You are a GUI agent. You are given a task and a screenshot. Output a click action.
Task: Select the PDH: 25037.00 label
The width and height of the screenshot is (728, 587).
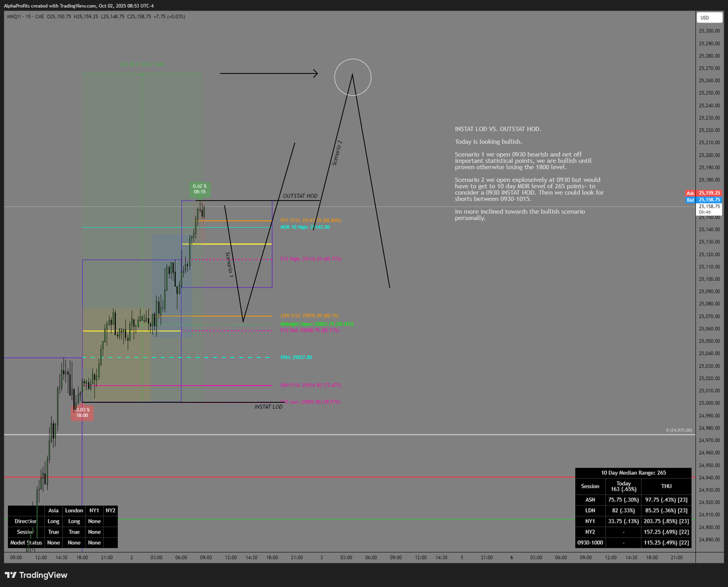pos(296,358)
